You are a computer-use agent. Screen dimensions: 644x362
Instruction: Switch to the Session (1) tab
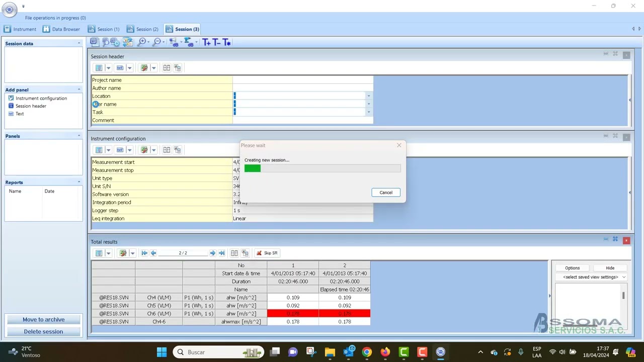pos(104,29)
